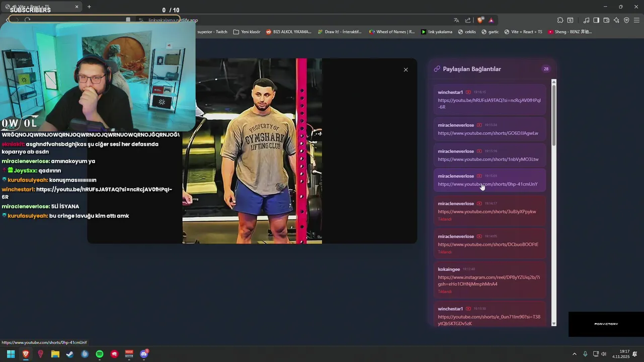Open the 'link yakalama' bookmark

point(436,32)
